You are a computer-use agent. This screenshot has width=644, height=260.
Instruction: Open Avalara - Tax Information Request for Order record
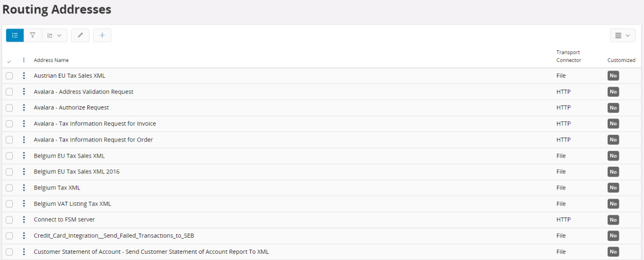[93, 140]
